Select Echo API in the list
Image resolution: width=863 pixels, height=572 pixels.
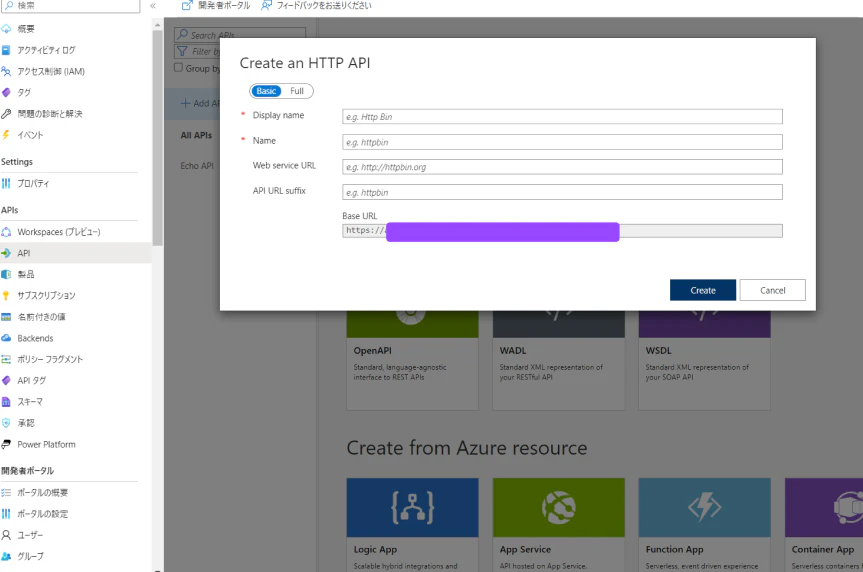(x=196, y=166)
